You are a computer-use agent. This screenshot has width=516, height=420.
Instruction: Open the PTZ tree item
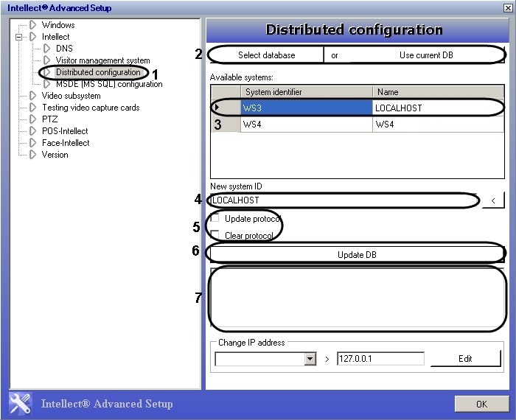[x=49, y=119]
